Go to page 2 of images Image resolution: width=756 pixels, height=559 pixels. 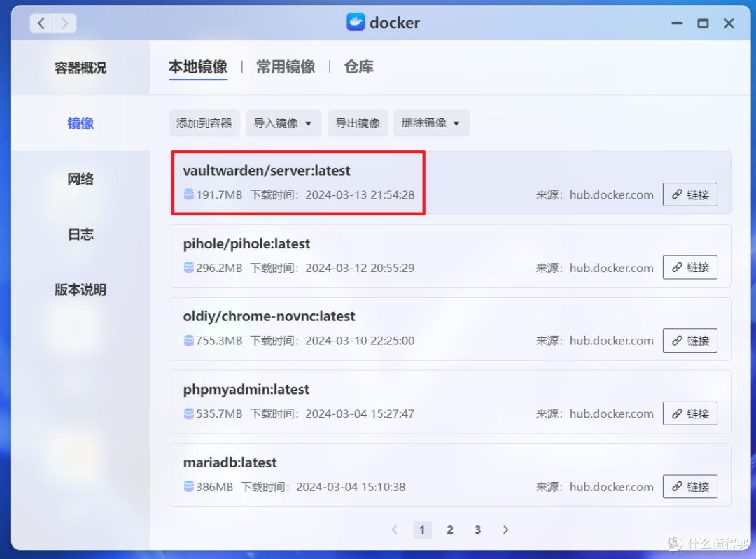point(450,530)
